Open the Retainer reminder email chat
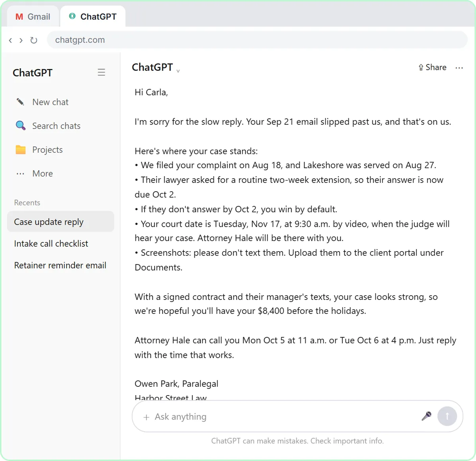The image size is (476, 461). click(x=60, y=265)
